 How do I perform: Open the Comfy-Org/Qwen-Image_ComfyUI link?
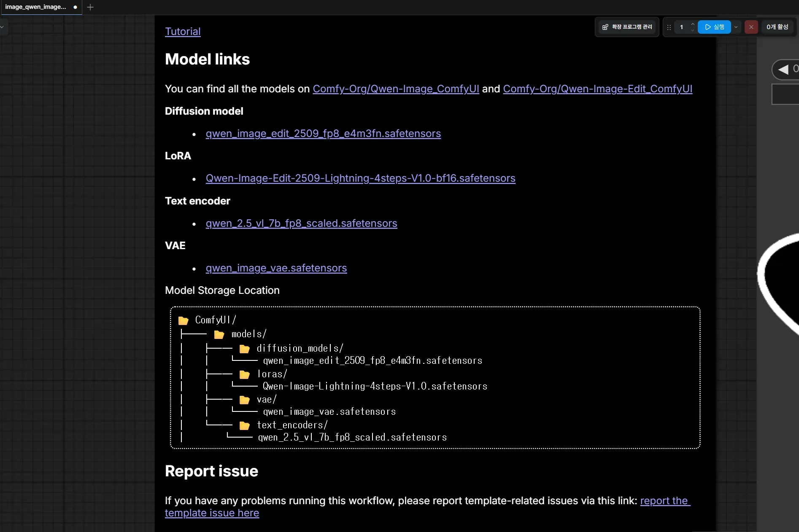tap(396, 89)
